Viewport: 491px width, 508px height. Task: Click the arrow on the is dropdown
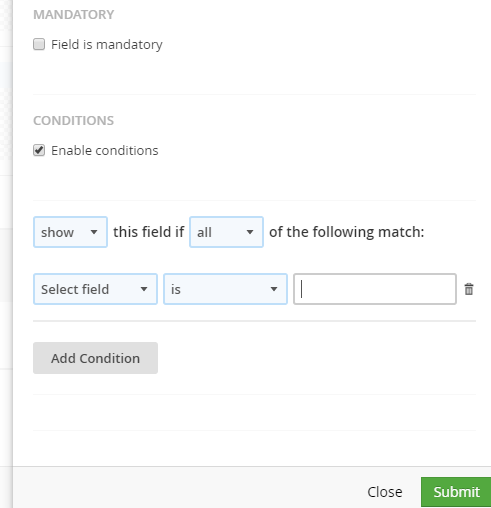274,289
